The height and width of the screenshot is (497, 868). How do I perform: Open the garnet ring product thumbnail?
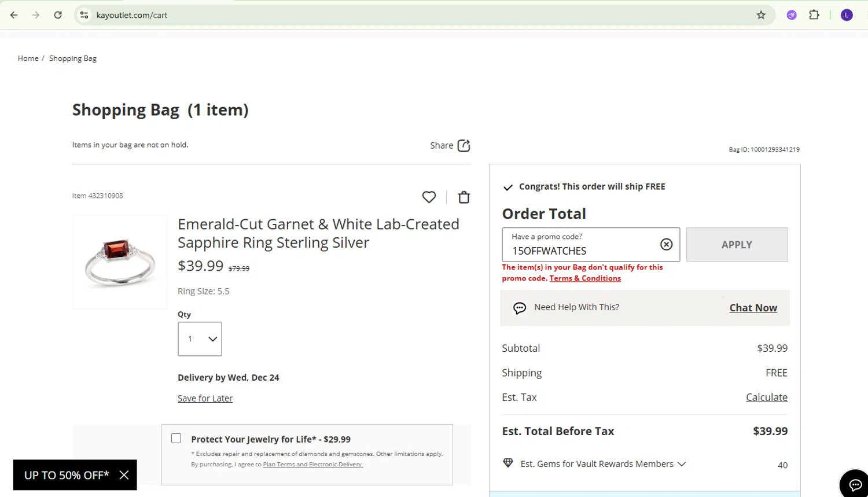120,262
